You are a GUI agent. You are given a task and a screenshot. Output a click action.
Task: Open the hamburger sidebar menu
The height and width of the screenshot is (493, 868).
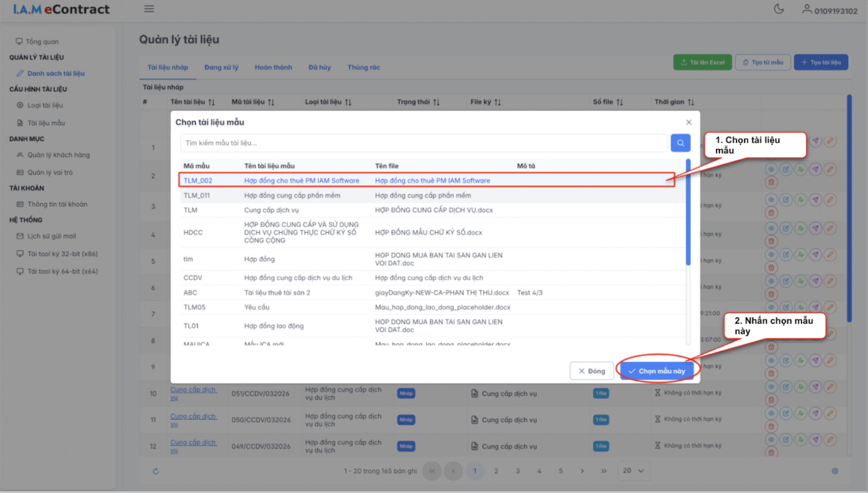(x=149, y=9)
